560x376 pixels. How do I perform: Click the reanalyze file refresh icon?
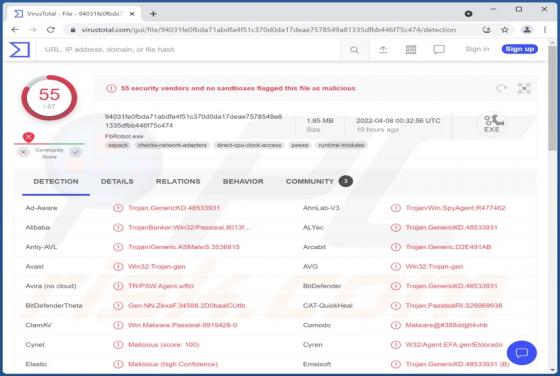(x=501, y=88)
